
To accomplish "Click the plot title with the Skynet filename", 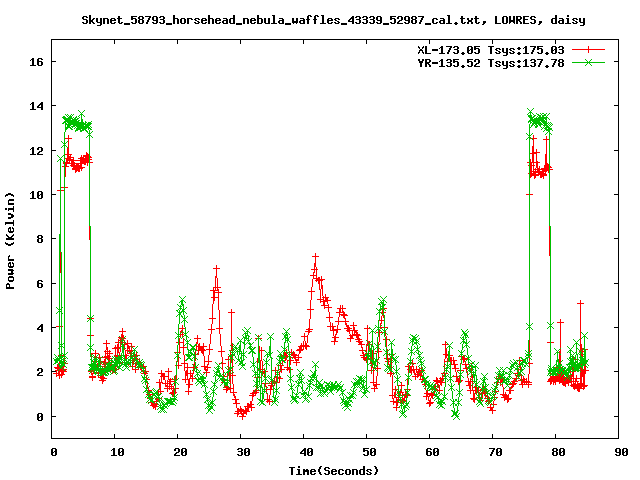I will (333, 20).
